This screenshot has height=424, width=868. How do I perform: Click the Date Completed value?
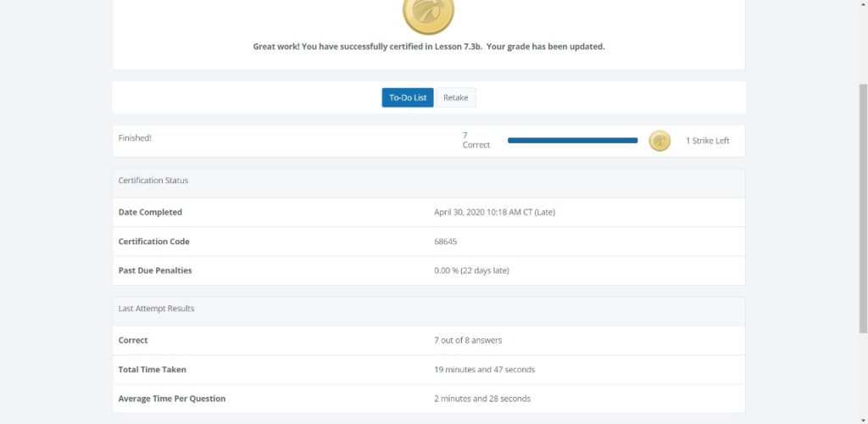(494, 212)
